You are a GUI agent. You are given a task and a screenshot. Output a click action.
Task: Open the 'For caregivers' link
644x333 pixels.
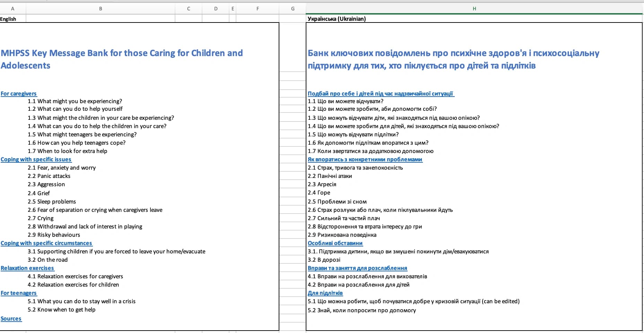click(18, 93)
